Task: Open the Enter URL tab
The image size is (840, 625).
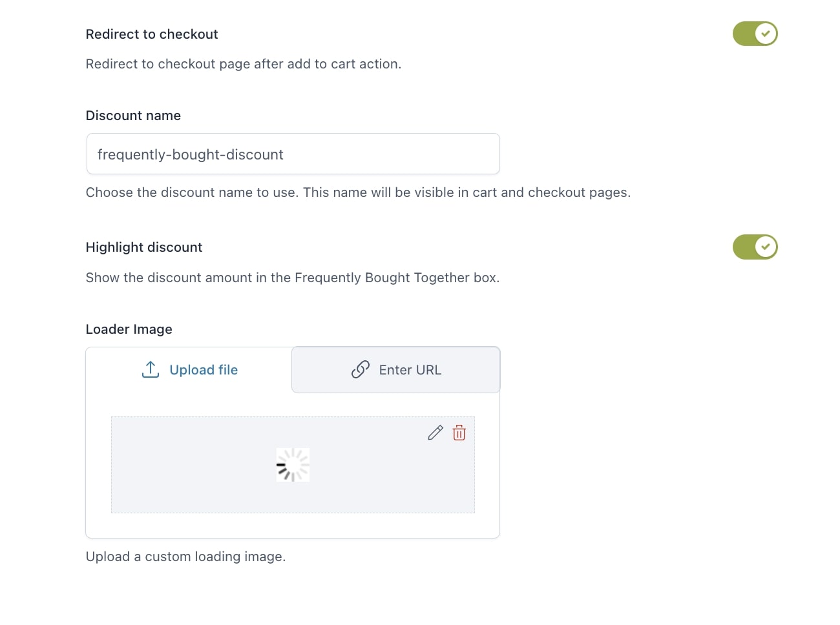Action: 395,370
